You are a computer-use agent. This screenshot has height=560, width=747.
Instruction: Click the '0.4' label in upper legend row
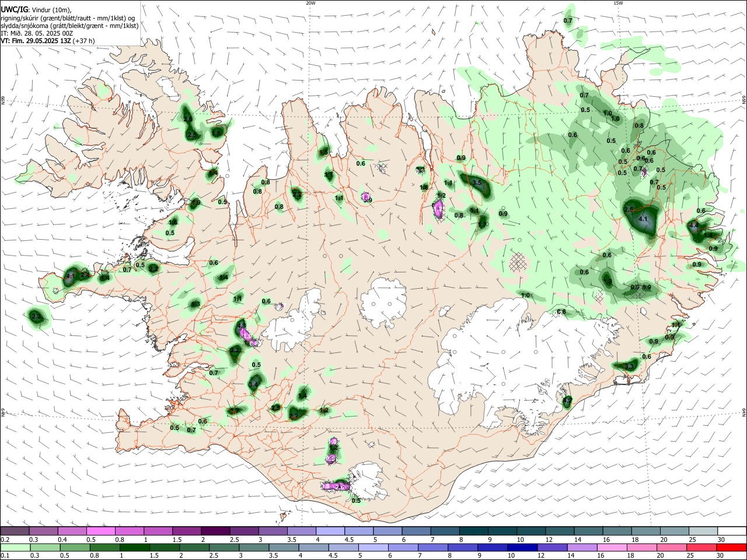pyautogui.click(x=62, y=540)
